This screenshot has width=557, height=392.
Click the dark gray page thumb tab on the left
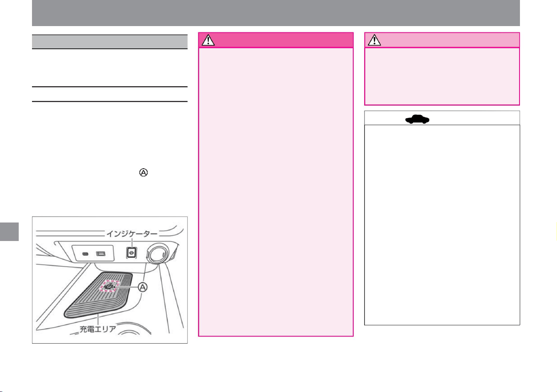(x=9, y=232)
